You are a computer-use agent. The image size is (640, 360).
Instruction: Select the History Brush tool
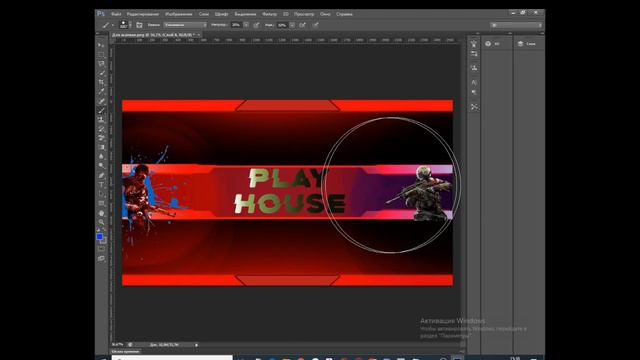(101, 129)
